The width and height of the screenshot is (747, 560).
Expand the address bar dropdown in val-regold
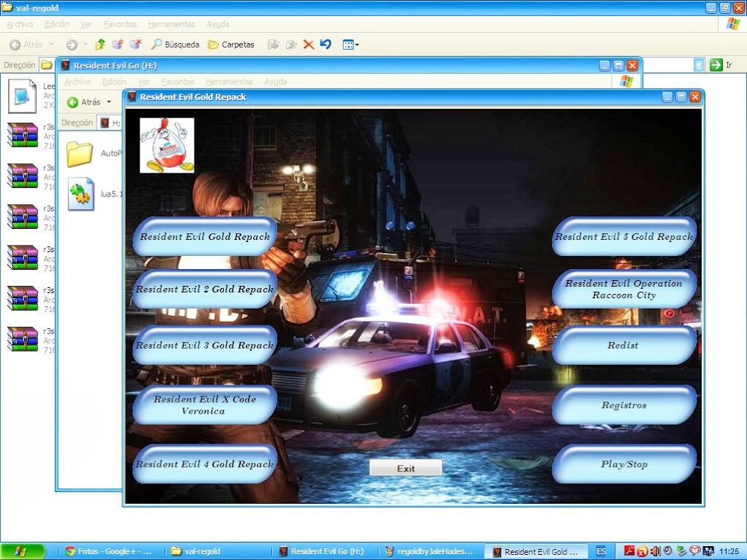pos(699,65)
